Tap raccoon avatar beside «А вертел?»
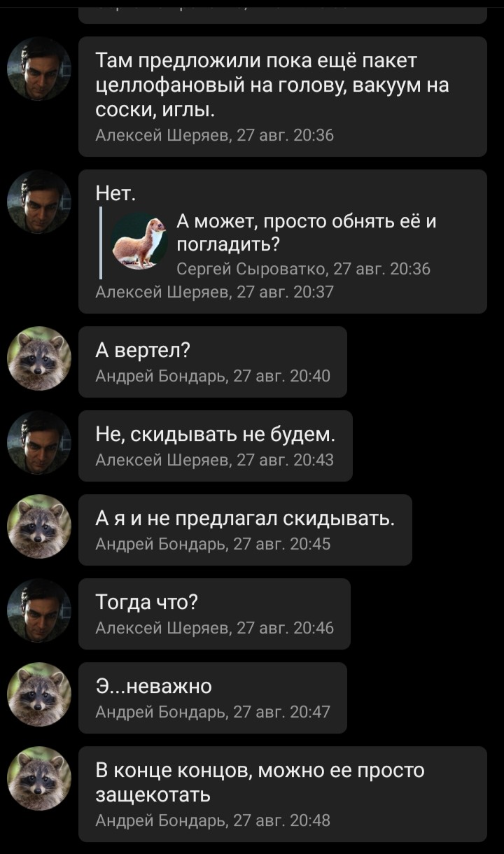This screenshot has width=504, height=854. click(39, 358)
